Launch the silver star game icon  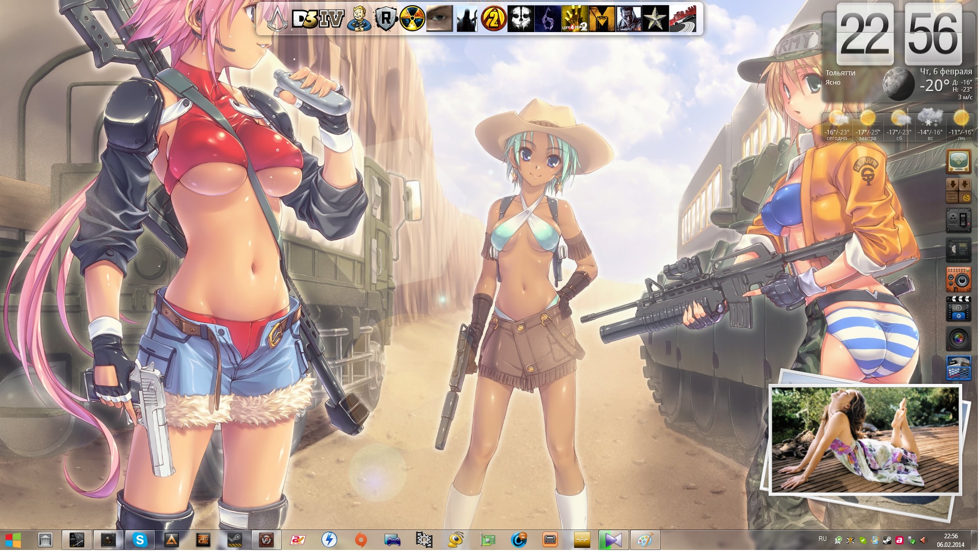(x=656, y=19)
